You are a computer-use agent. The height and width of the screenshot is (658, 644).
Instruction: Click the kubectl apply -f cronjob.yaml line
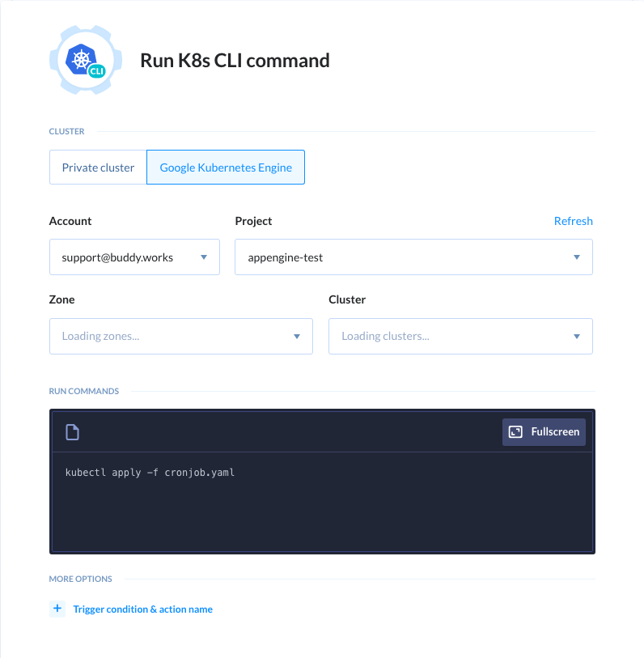pos(150,473)
